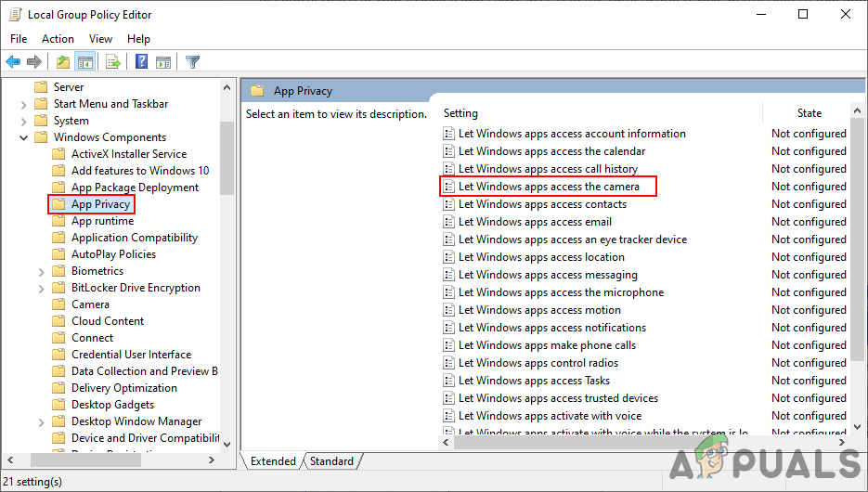Click the Biometrics folder icon
The height and width of the screenshot is (492, 868).
point(58,271)
